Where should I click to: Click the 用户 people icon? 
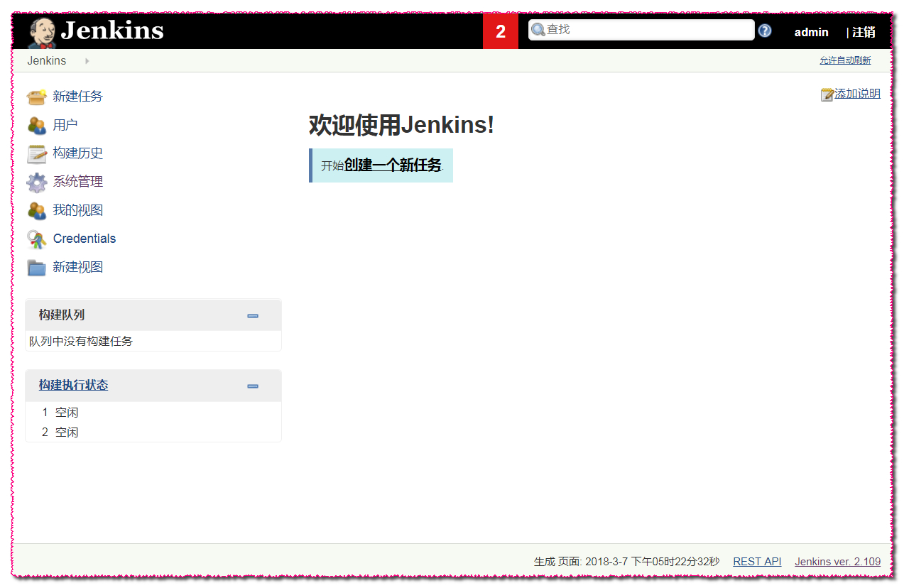click(x=37, y=125)
